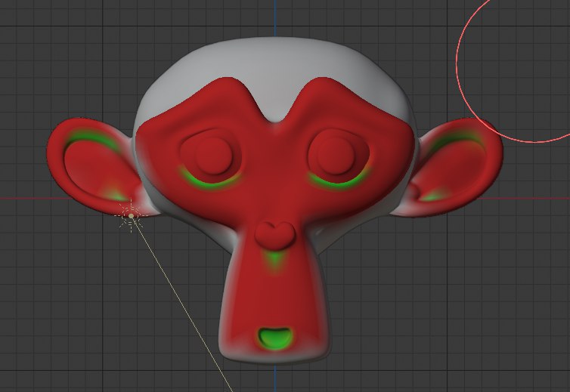Select the point light object in viewport

(131, 216)
